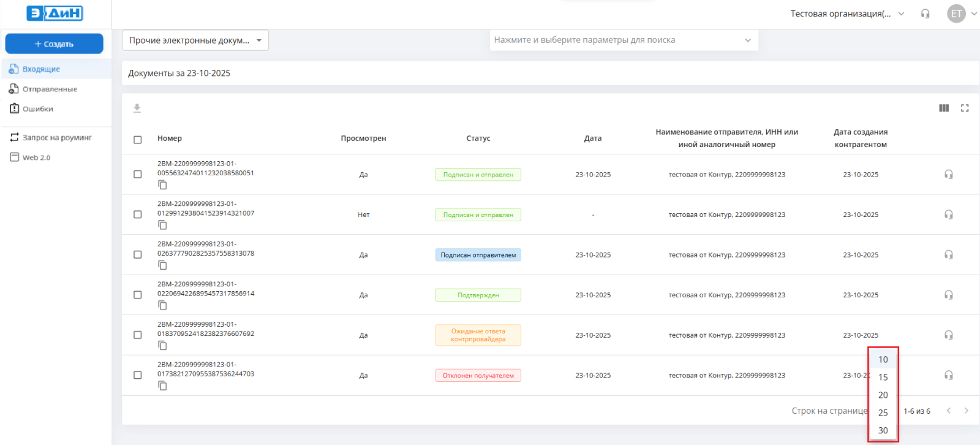980x445 pixels.
Task: Open the column settings icon
Action: click(944, 108)
